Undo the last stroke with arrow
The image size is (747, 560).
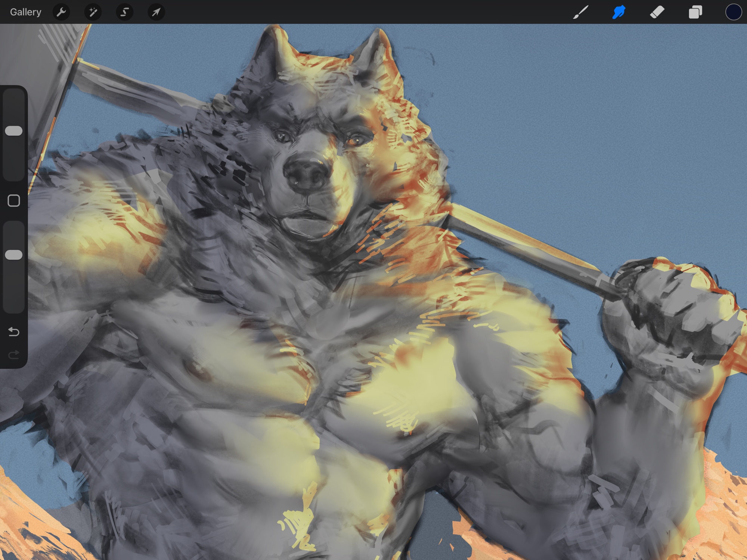[x=14, y=331]
